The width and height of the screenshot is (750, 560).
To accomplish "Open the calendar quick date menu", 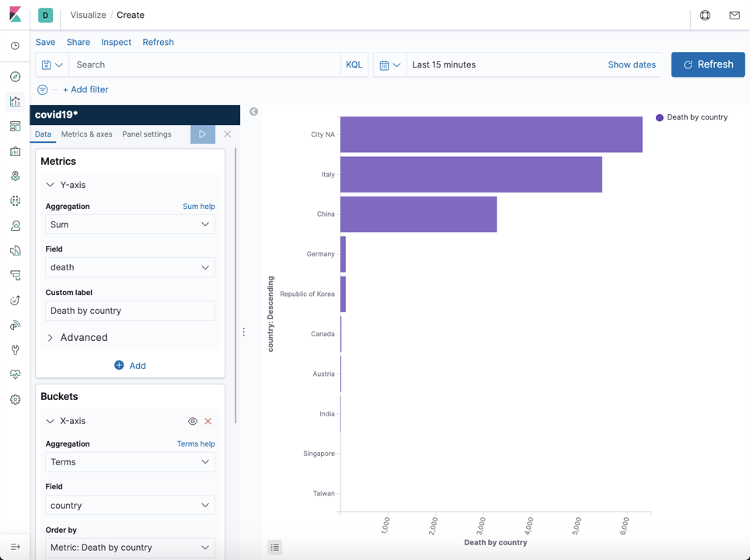I will [x=390, y=65].
